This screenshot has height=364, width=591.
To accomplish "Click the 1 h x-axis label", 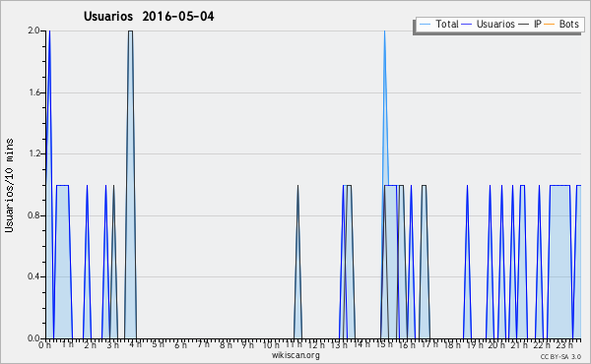I will [67, 344].
